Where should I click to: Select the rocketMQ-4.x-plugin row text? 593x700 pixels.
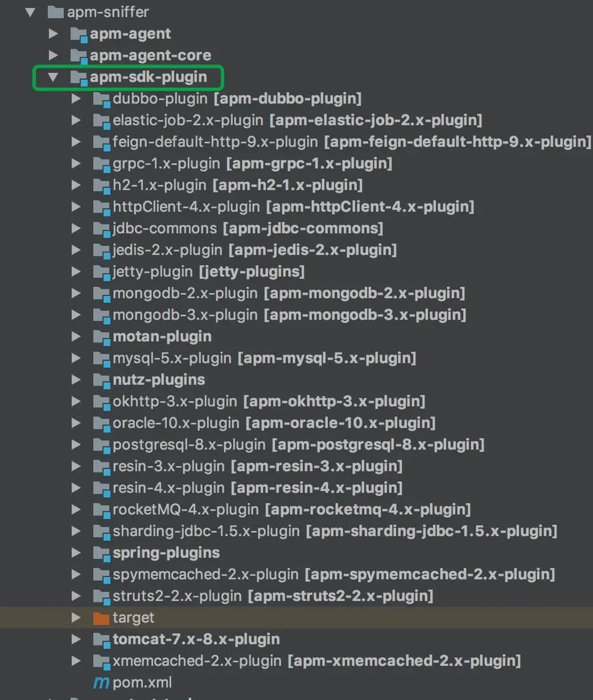[x=292, y=509]
